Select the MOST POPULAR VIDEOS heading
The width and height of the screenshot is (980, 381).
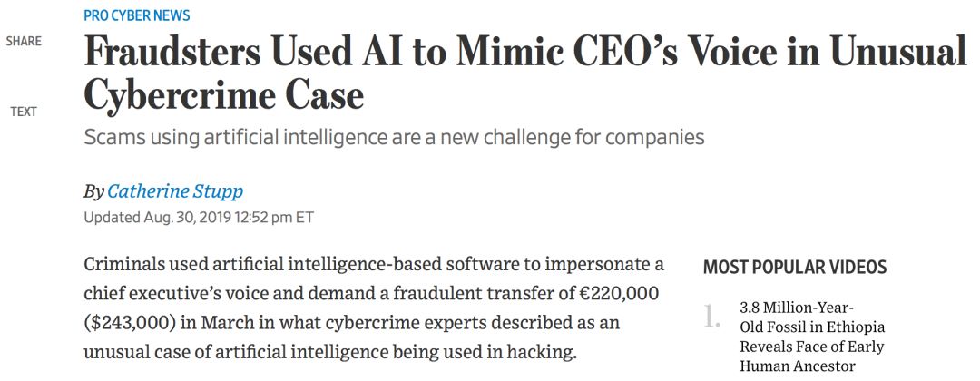[794, 267]
